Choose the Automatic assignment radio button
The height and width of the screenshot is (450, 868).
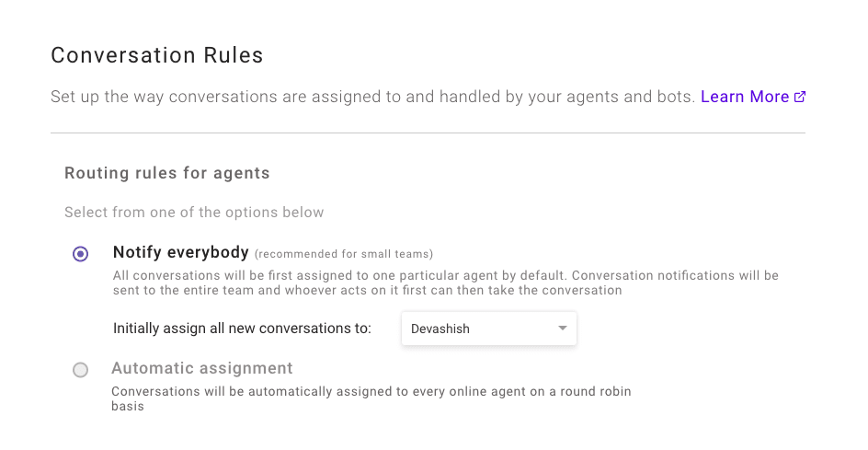click(x=81, y=370)
